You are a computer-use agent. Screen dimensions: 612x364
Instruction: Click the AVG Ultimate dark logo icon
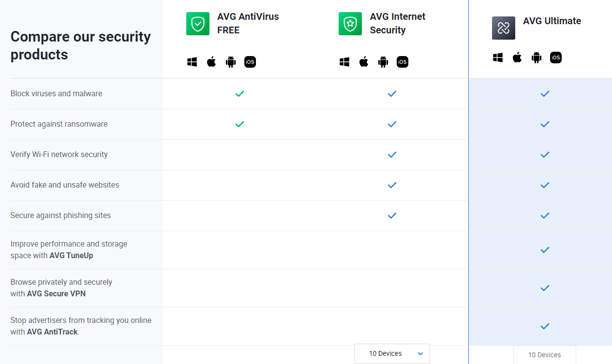(504, 28)
